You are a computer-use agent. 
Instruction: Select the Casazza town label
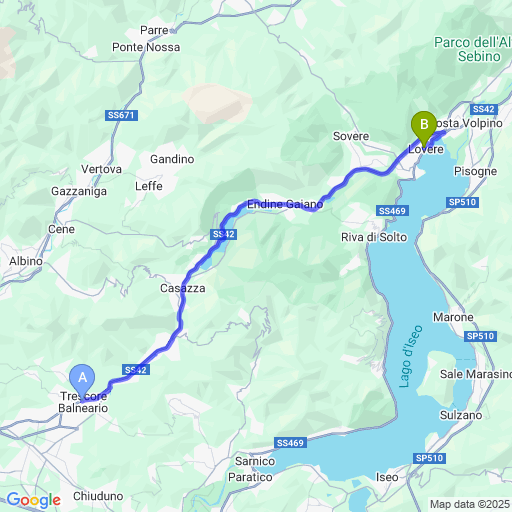[x=183, y=288]
